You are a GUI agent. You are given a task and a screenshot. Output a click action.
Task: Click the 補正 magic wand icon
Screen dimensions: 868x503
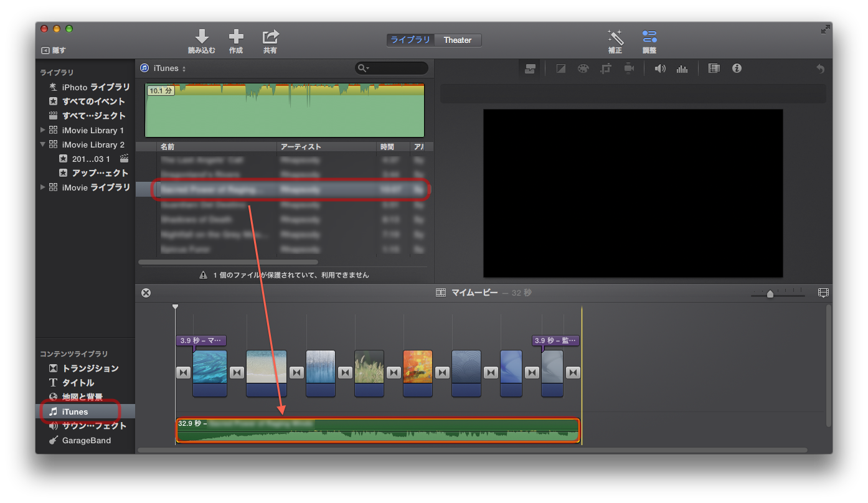[615, 37]
